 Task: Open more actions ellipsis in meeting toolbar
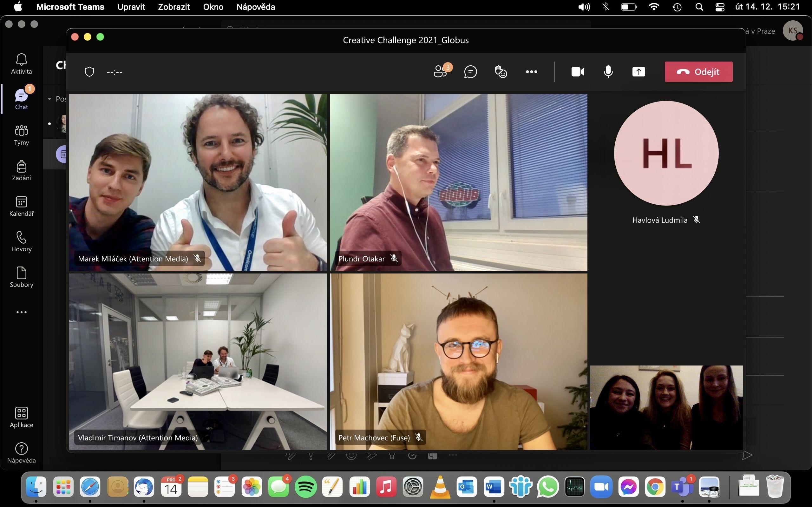point(532,72)
